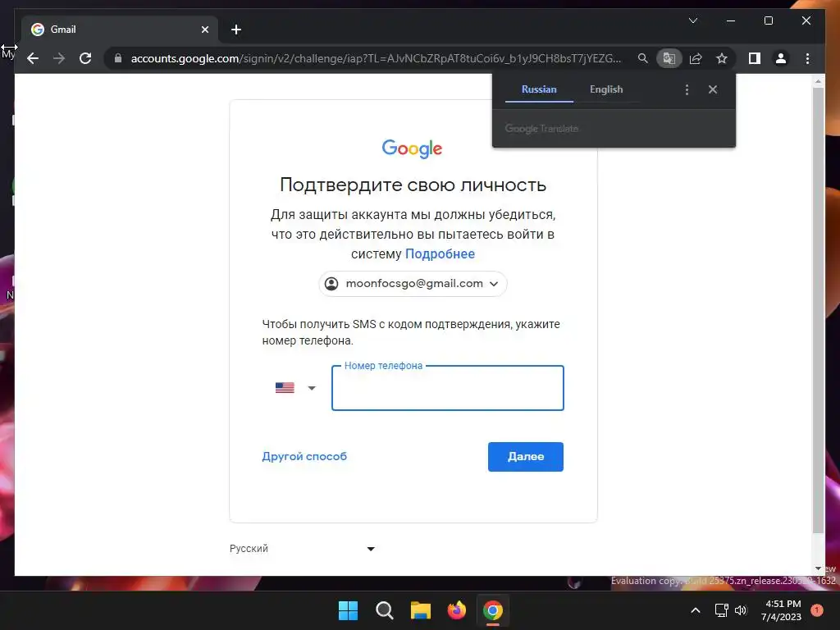Open the tab search chevron

(x=693, y=21)
